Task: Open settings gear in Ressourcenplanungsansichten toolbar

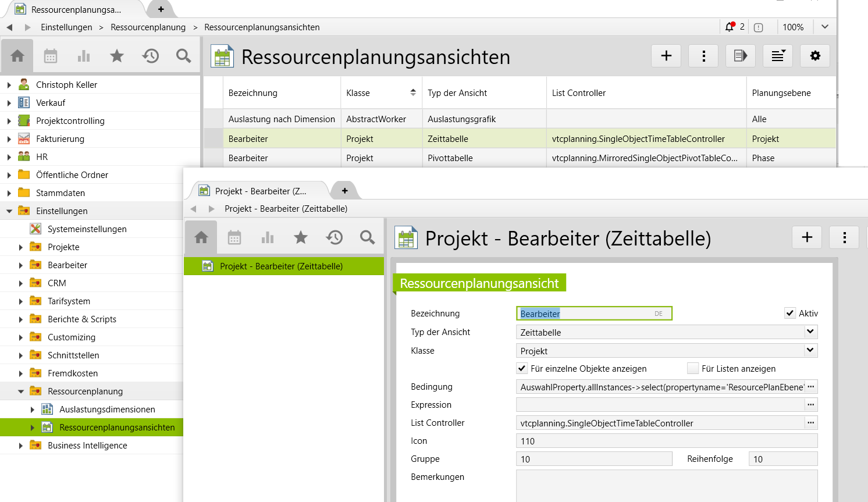Action: coord(815,56)
